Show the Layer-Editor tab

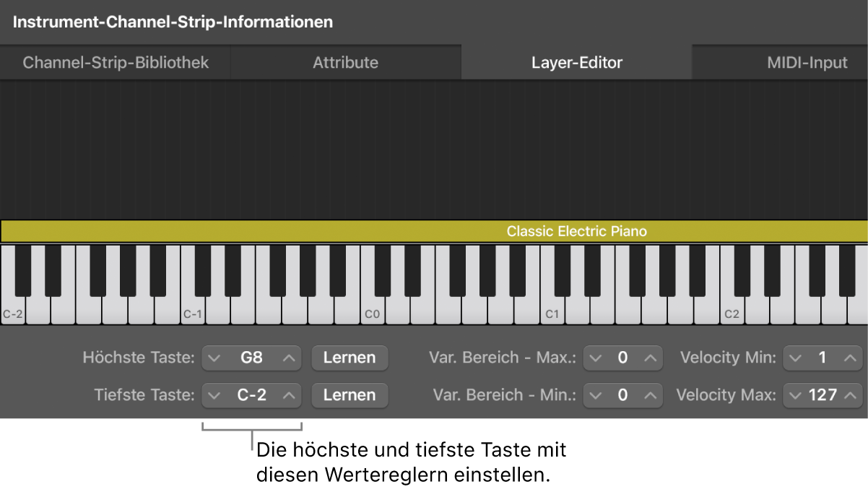click(x=576, y=62)
